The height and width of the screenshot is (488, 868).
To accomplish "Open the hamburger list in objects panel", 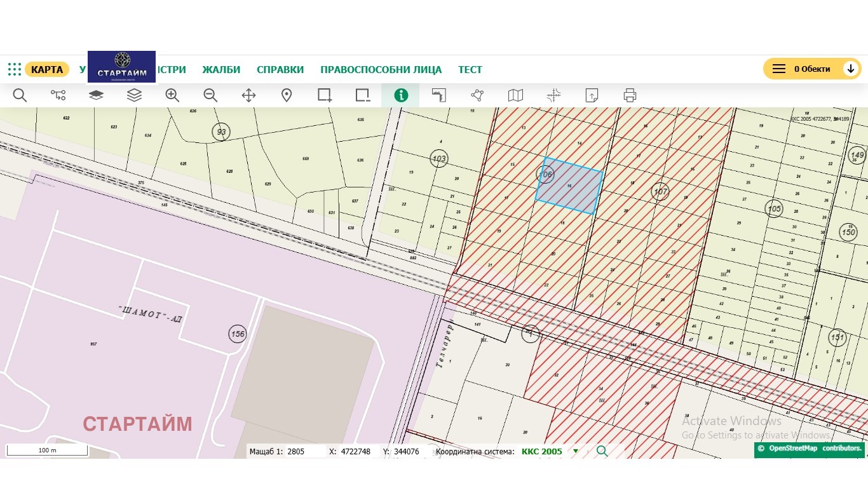I will pos(778,69).
